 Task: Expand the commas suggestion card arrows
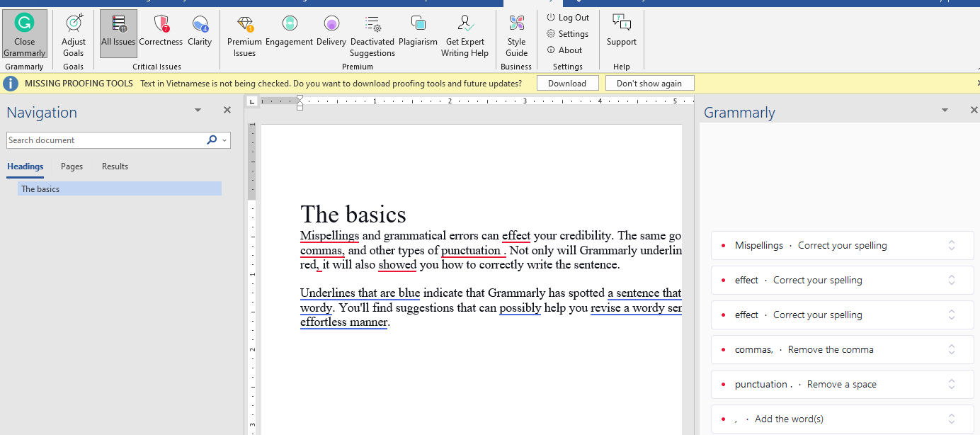pyautogui.click(x=952, y=350)
